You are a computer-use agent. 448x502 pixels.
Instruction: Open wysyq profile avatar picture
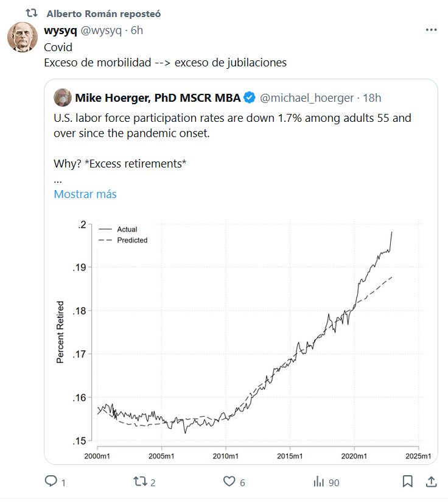(23, 37)
